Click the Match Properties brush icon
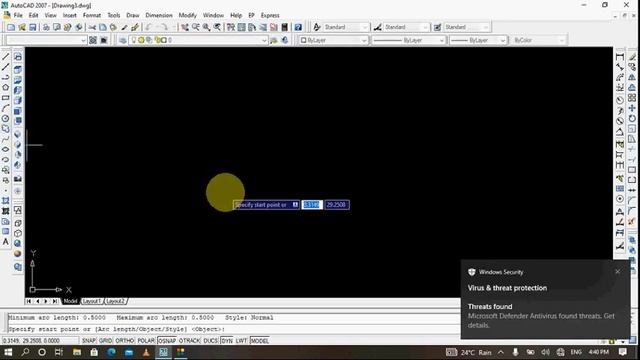Image resolution: width=640 pixels, height=360 pixels. pos(124,27)
